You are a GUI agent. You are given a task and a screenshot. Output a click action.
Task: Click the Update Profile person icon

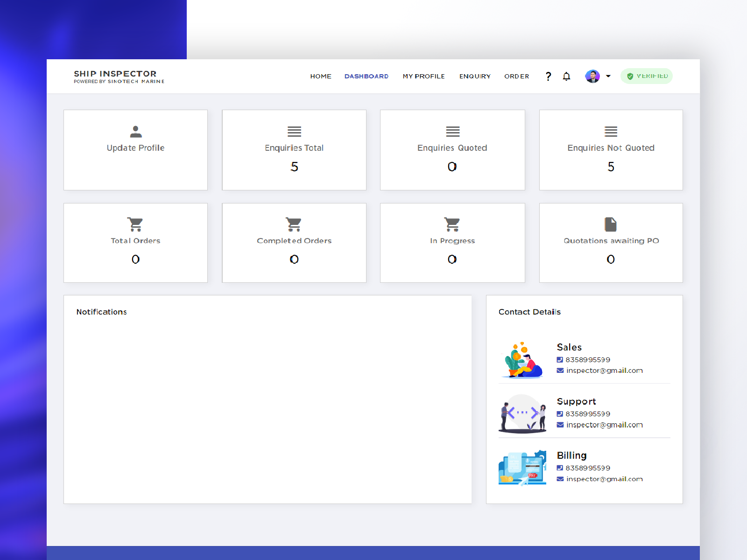pyautogui.click(x=136, y=132)
